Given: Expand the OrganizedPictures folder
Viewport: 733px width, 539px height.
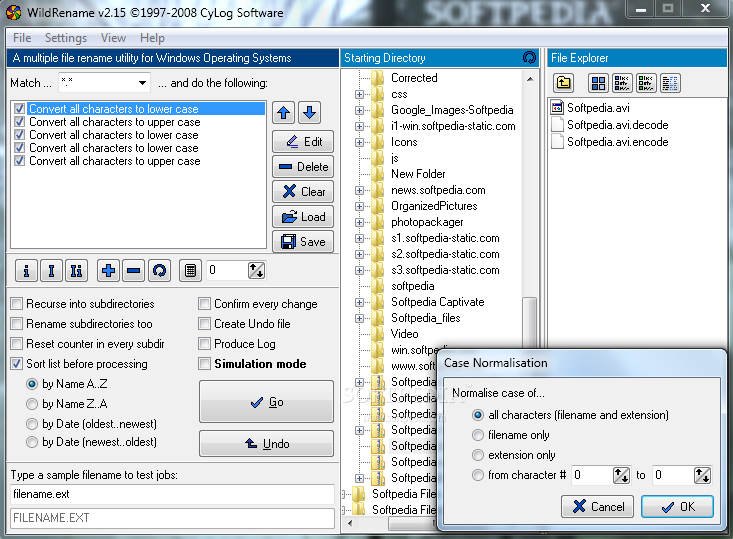Looking at the screenshot, I should coord(359,206).
